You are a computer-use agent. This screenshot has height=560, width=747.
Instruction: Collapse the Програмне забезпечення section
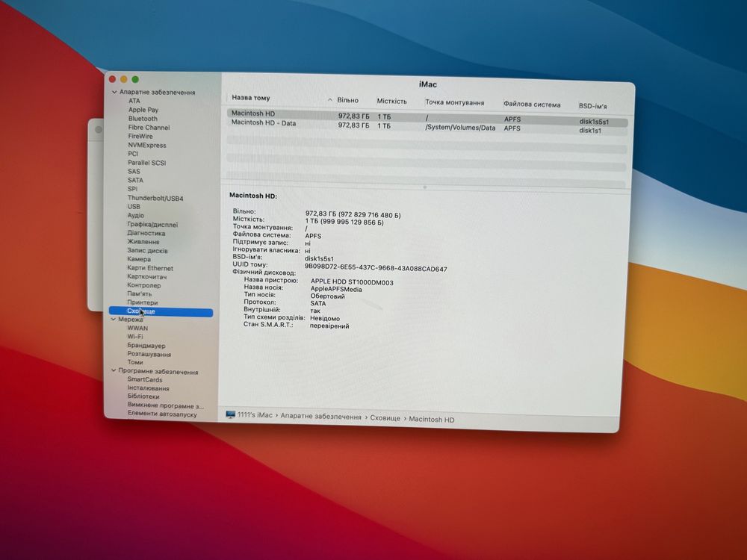[x=114, y=370]
